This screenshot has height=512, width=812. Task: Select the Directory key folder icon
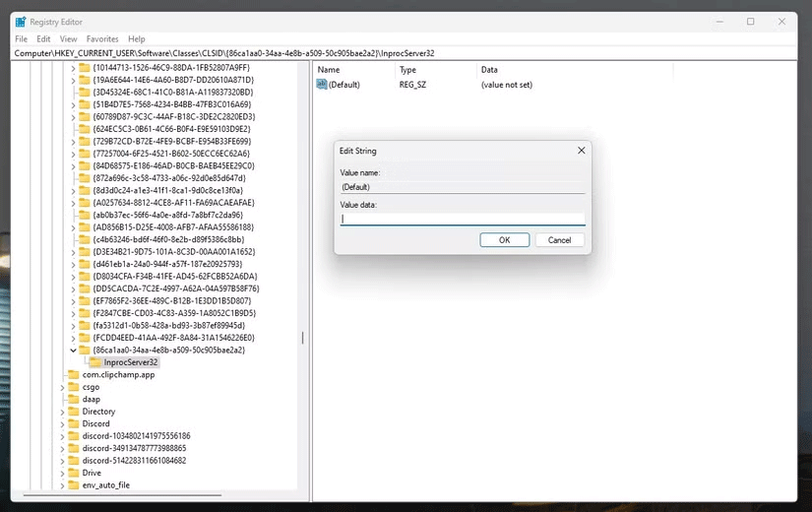point(74,412)
